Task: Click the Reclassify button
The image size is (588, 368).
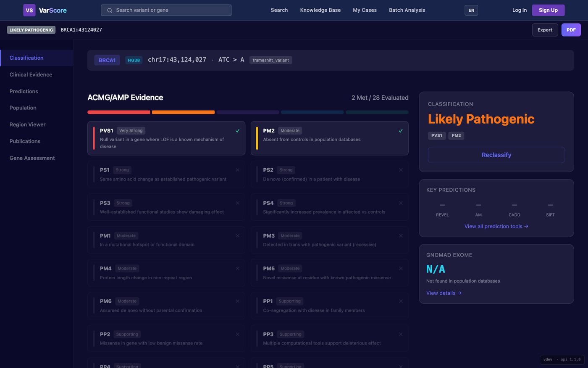Action: tap(496, 155)
